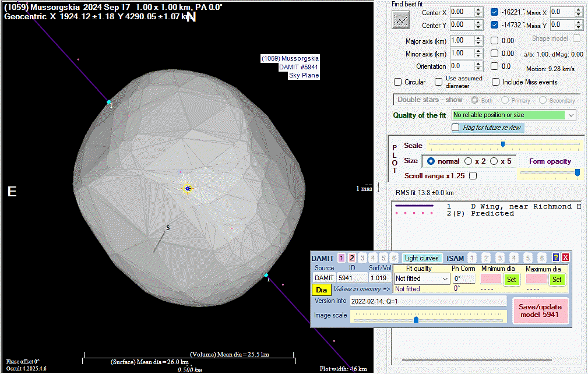The height and width of the screenshot is (374, 588).
Task: Open the Light curves tab
Action: tap(421, 258)
